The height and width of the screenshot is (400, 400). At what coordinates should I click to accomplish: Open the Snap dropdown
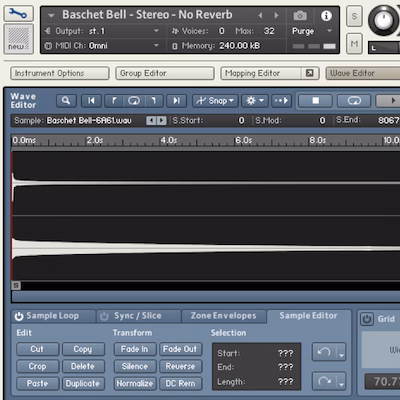pos(215,101)
